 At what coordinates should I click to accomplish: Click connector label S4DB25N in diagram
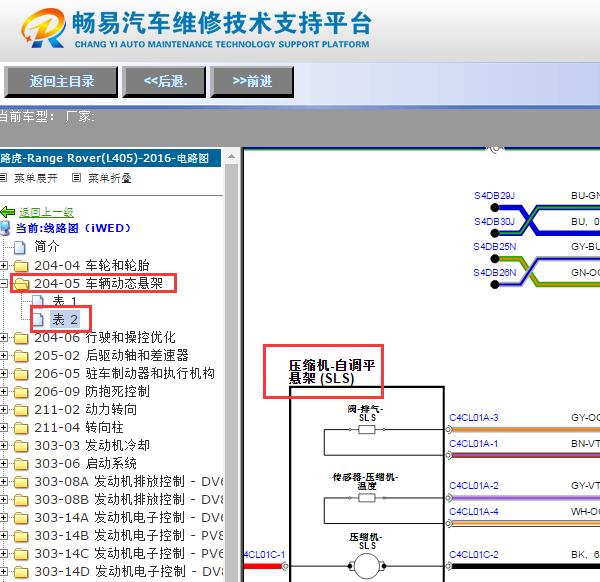click(495, 246)
